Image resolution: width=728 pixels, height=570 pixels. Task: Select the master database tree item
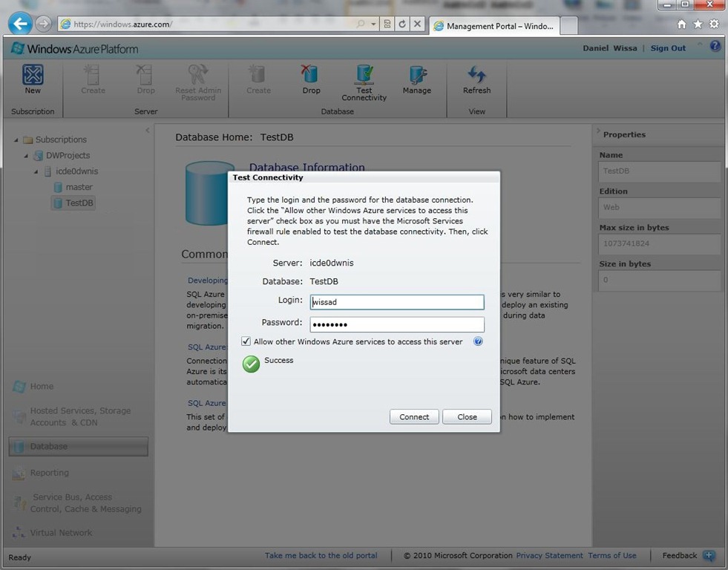(x=73, y=187)
